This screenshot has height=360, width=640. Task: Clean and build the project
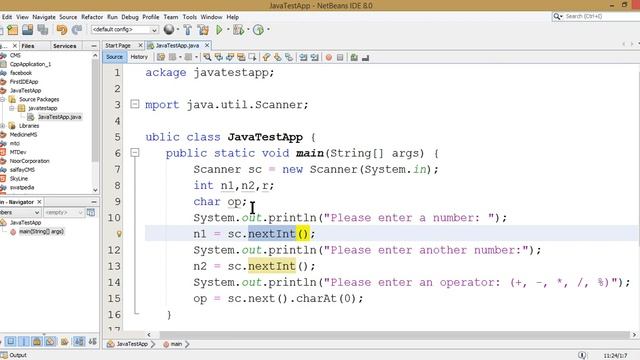pos(203,30)
